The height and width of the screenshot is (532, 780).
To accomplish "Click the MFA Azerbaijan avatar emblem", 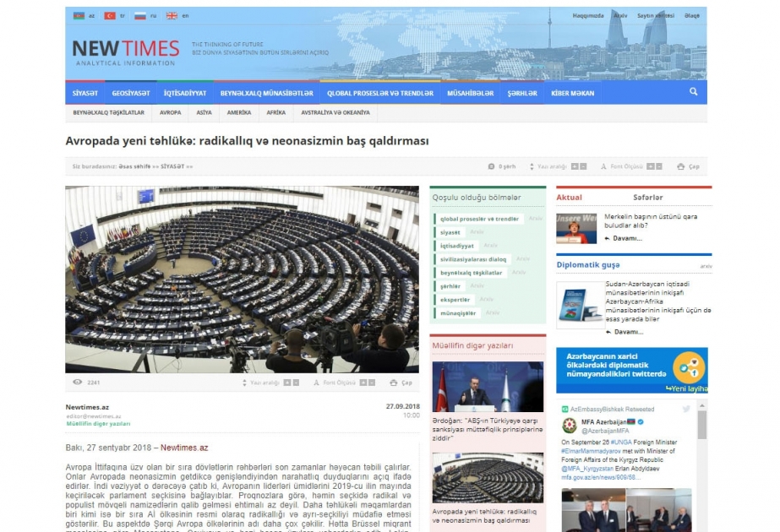I will [x=569, y=426].
